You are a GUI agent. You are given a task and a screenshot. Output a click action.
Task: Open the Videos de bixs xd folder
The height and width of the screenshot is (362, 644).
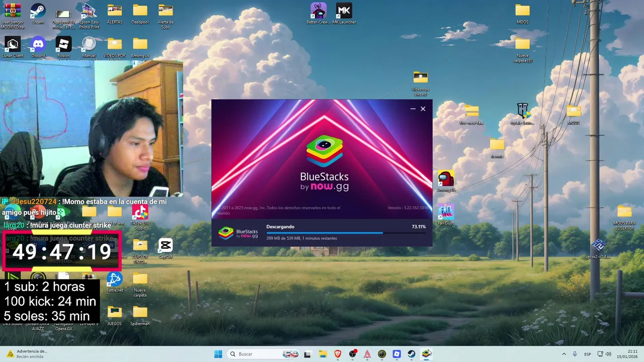[x=420, y=83]
